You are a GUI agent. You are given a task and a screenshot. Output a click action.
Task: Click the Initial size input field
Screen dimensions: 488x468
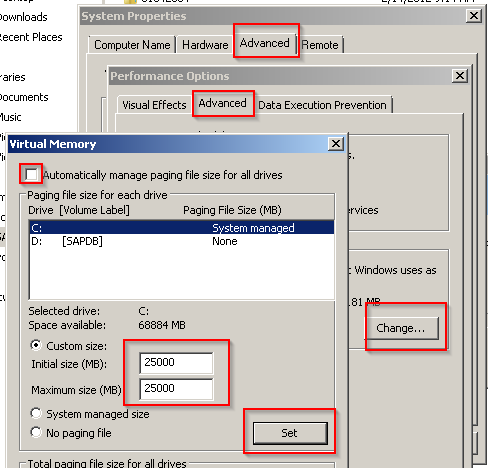176,363
